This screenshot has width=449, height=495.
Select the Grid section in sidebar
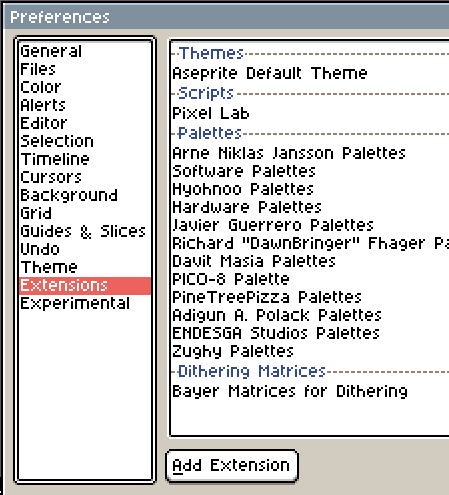85,213
